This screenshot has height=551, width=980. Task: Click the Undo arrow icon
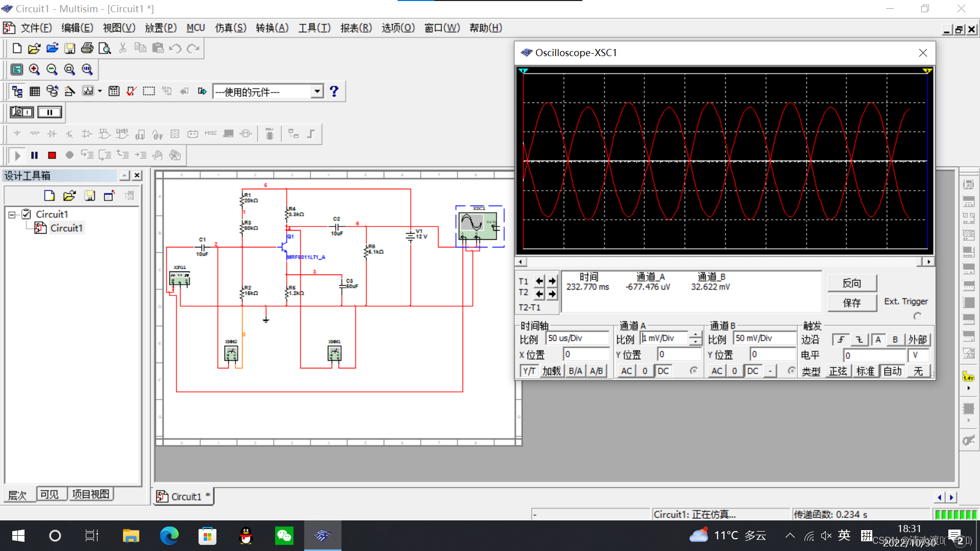(175, 48)
